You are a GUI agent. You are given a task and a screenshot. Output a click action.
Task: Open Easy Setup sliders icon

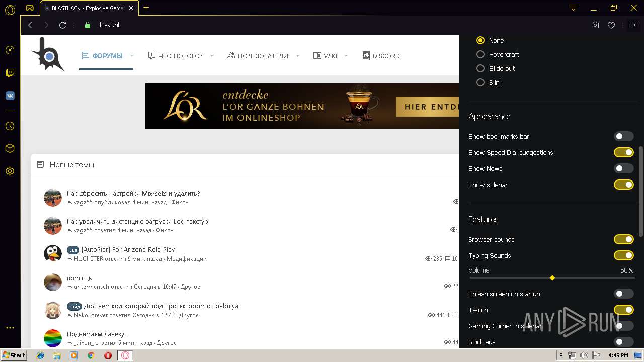coord(633,25)
